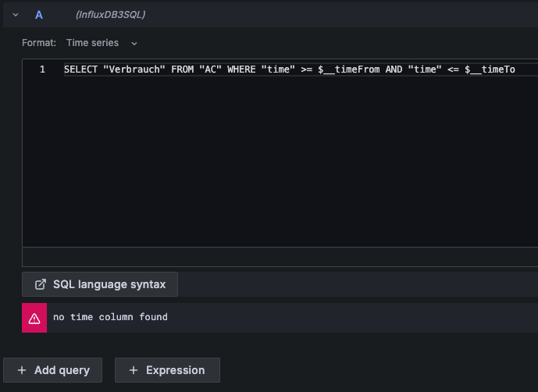Click the red warning triangle icon

point(34,318)
